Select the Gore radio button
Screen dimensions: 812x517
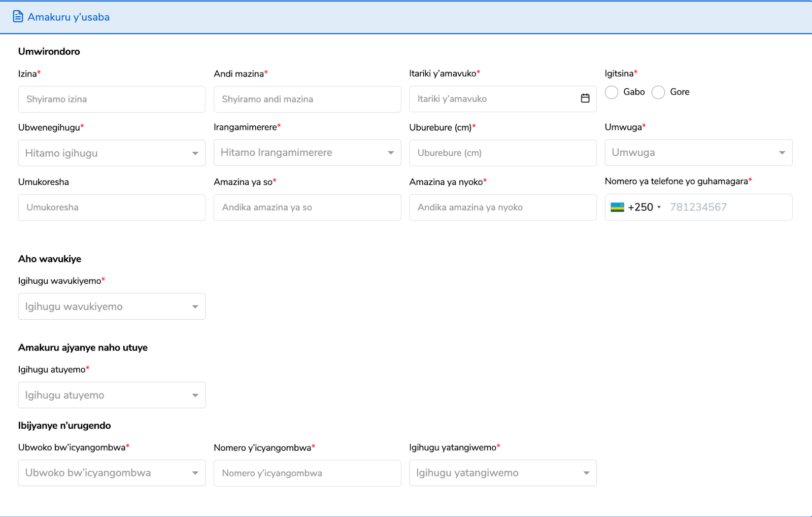point(658,92)
